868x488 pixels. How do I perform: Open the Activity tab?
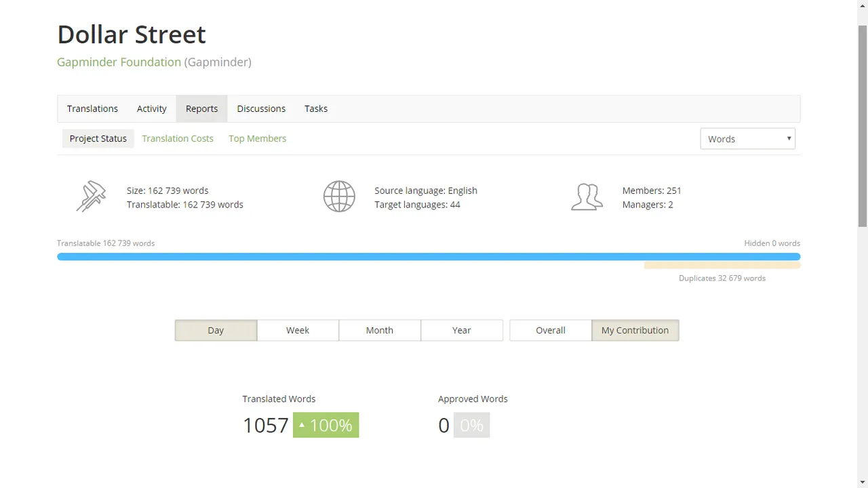coord(152,108)
